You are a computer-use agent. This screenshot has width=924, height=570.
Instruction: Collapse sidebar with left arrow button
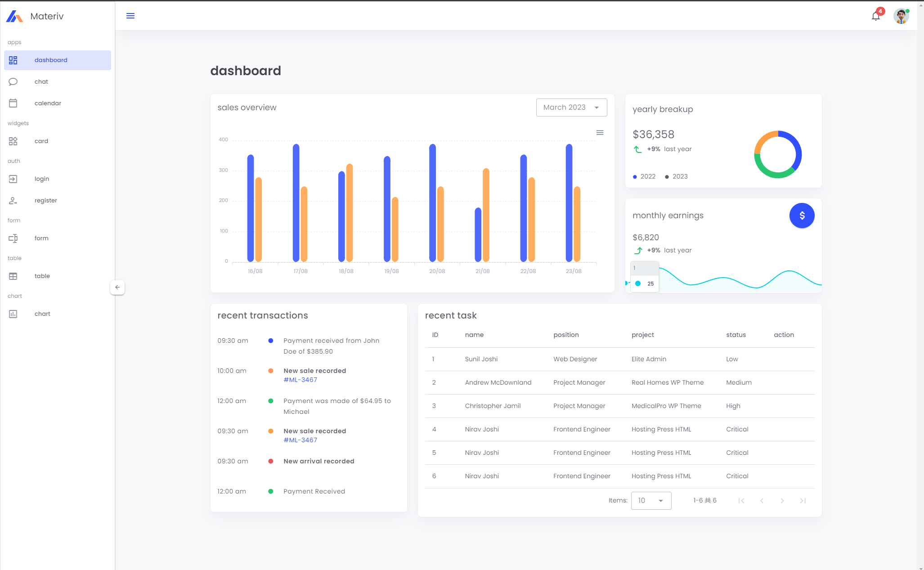[117, 287]
